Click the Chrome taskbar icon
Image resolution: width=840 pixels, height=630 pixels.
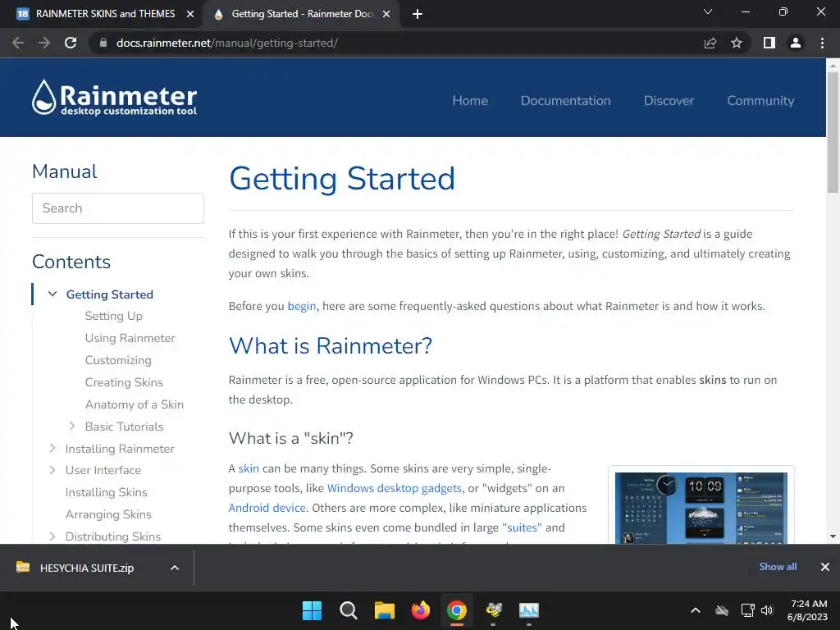(x=456, y=610)
